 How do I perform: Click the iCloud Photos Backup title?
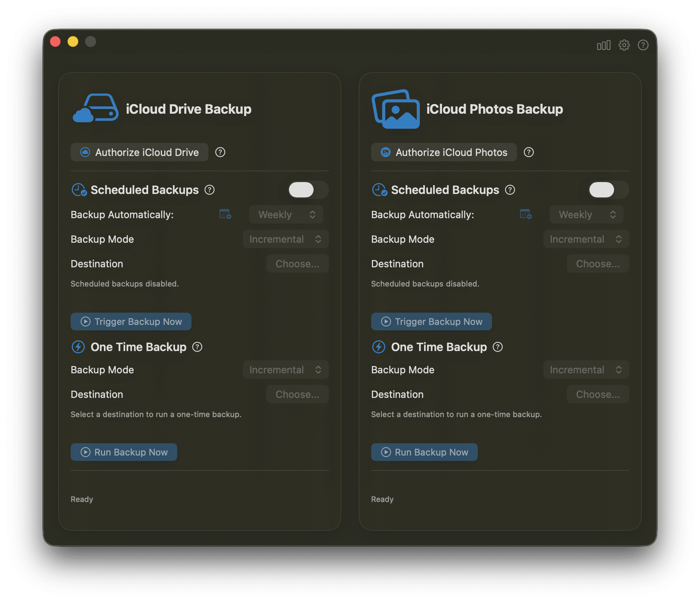click(x=494, y=109)
